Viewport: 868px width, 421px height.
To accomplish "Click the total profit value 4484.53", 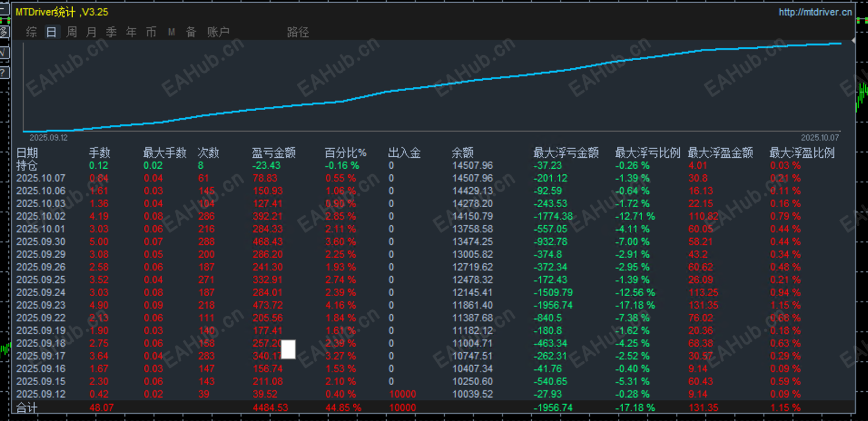I will click(271, 408).
